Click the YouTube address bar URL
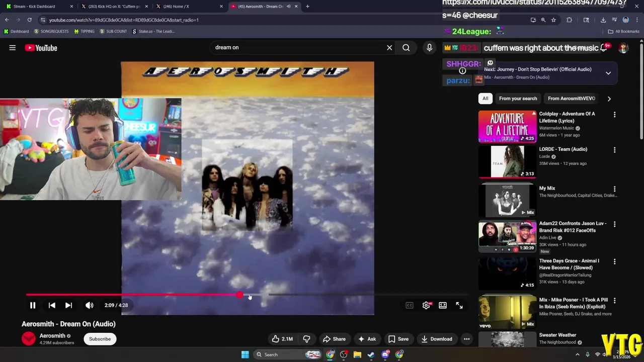 (123, 20)
